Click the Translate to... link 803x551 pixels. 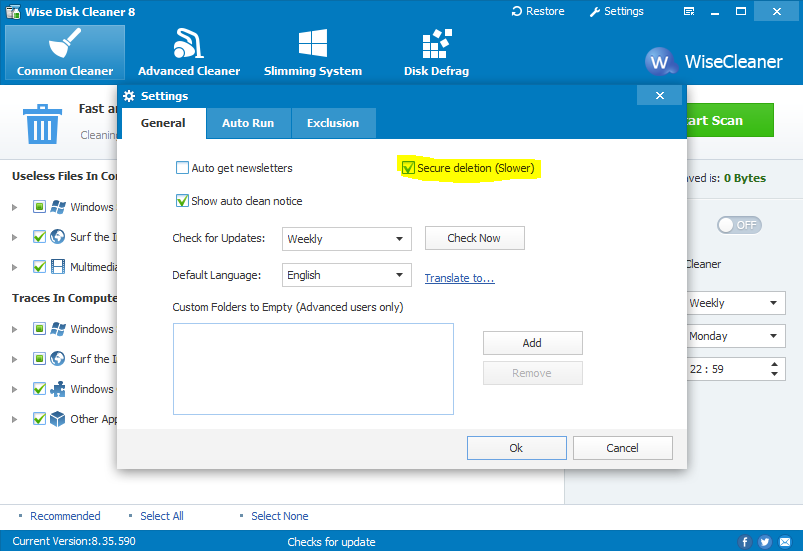coord(459,278)
